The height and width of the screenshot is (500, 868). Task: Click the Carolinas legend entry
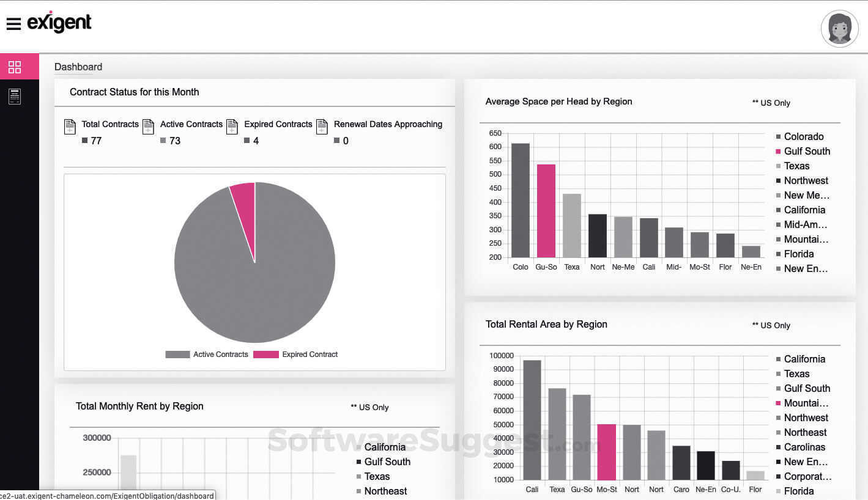click(804, 447)
